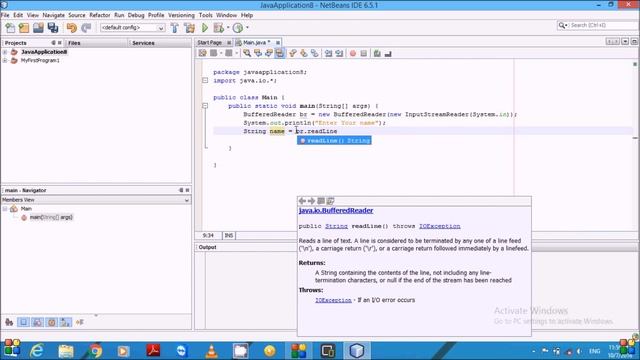The height and width of the screenshot is (360, 640).
Task: Build the main project with the hammer icon
Action: (x=175, y=28)
